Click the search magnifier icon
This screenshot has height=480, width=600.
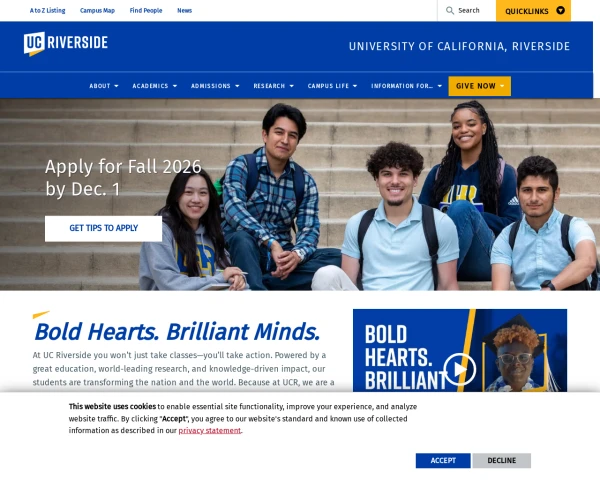[450, 11]
